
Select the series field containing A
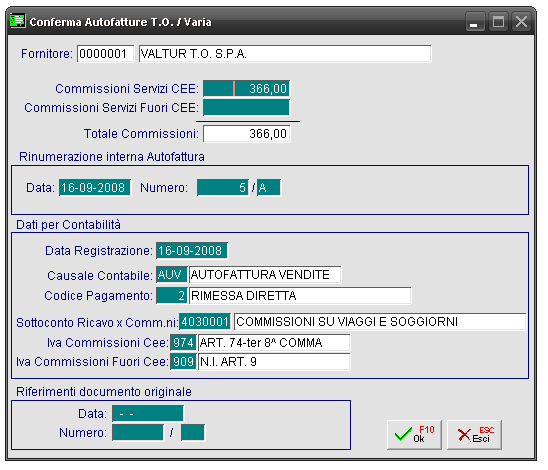[x=269, y=188]
